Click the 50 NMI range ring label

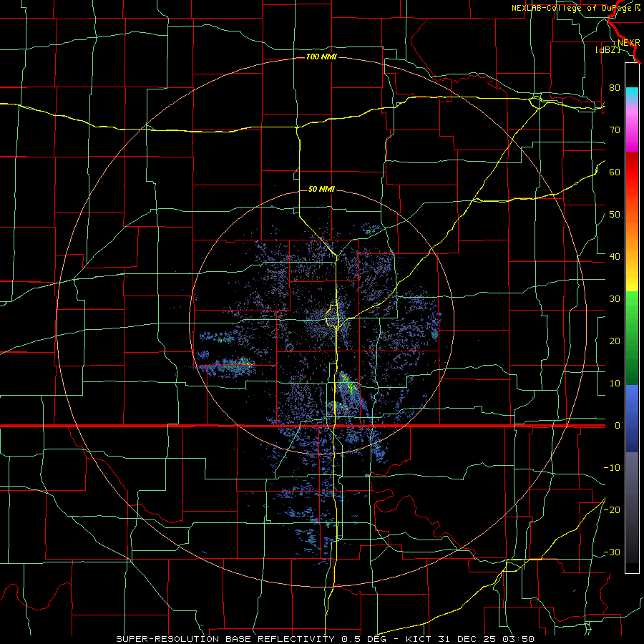[321, 190]
